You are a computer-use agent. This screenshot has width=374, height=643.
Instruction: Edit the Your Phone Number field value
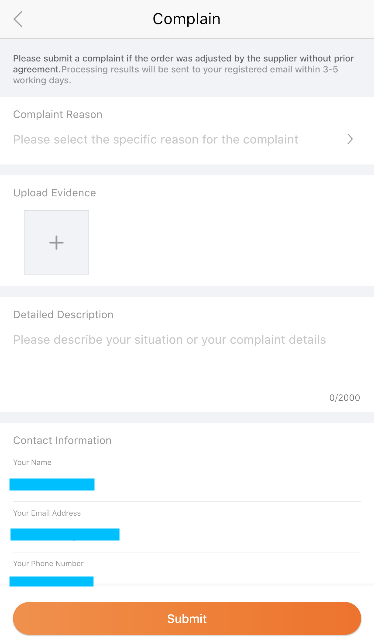click(52, 581)
